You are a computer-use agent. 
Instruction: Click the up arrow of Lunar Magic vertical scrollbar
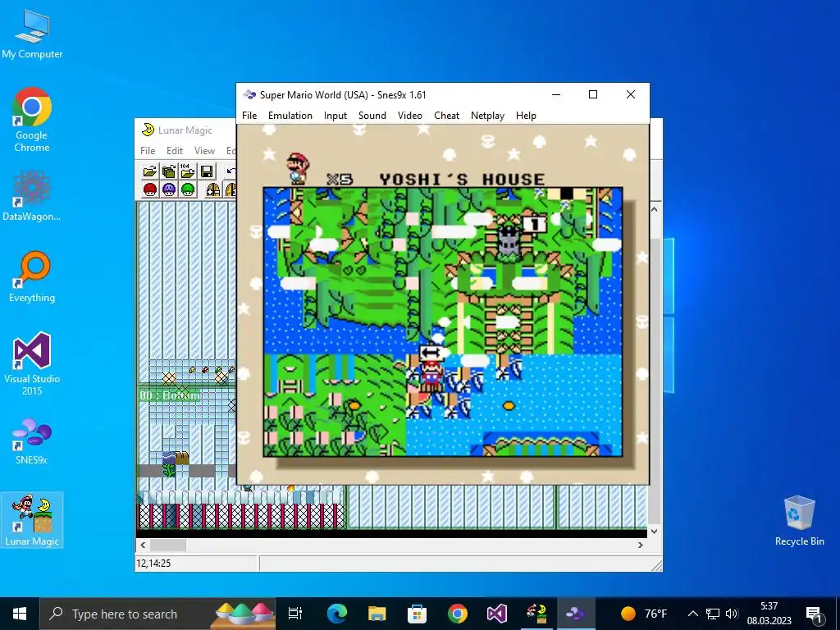(x=654, y=209)
